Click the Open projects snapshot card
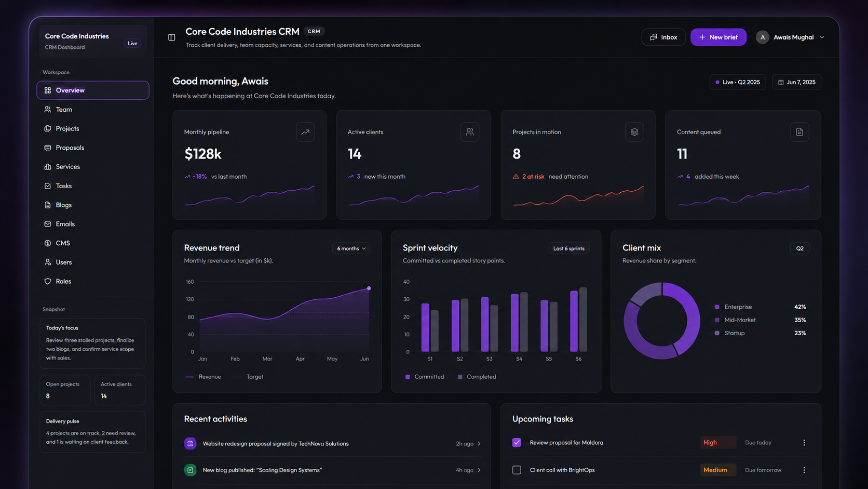The width and height of the screenshot is (868, 489). click(65, 390)
